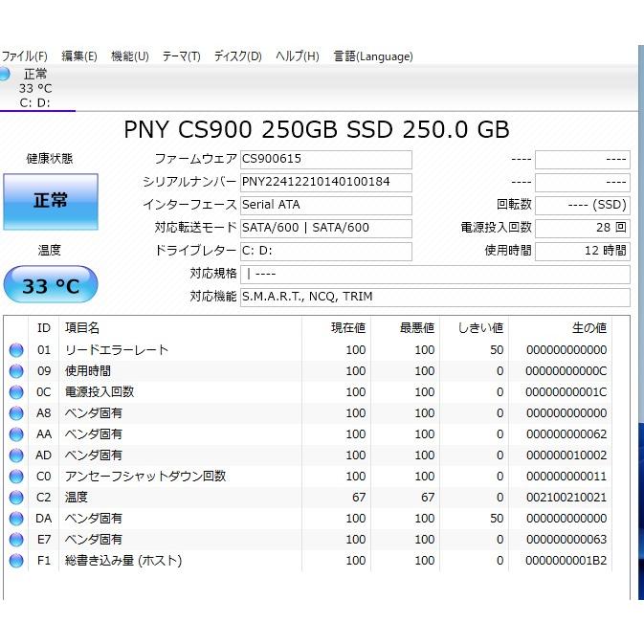The width and height of the screenshot is (644, 644).
Task: Click status icon for アンセーフシャットダウン回数 row
Action: tap(16, 477)
